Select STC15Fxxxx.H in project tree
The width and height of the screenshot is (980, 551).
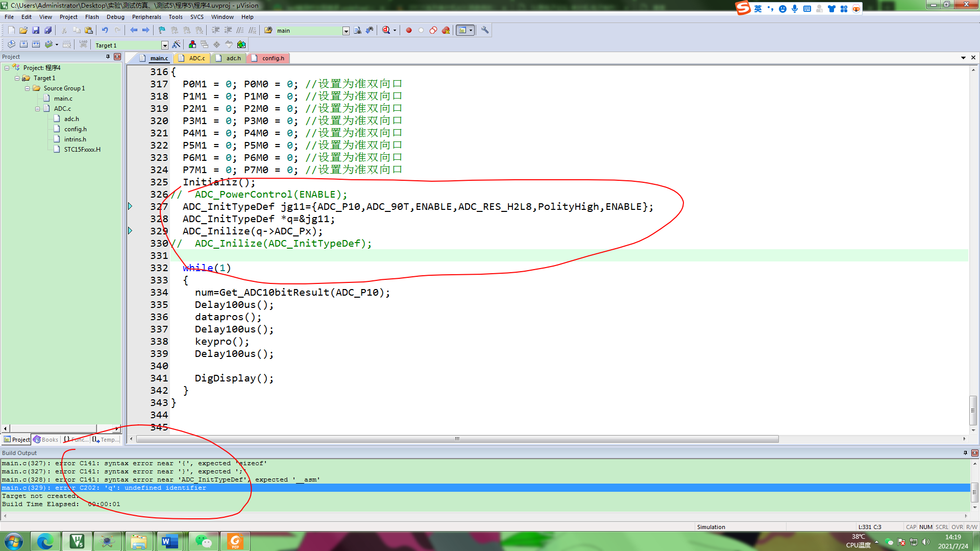(82, 150)
